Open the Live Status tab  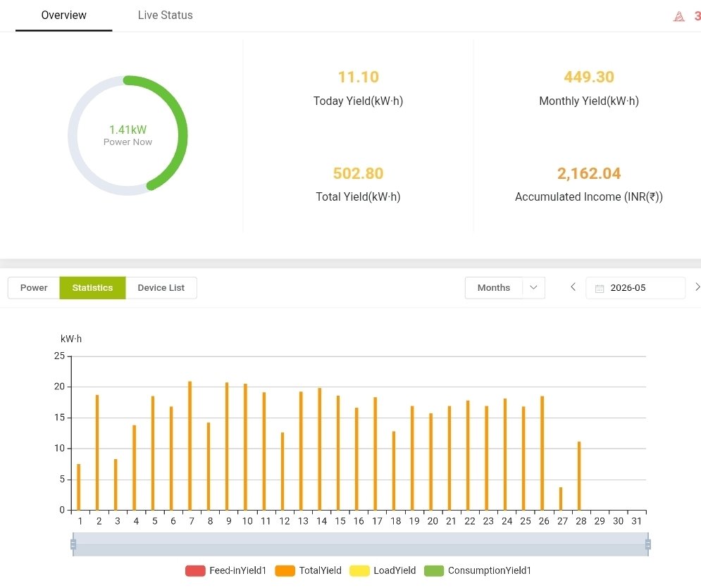click(165, 15)
